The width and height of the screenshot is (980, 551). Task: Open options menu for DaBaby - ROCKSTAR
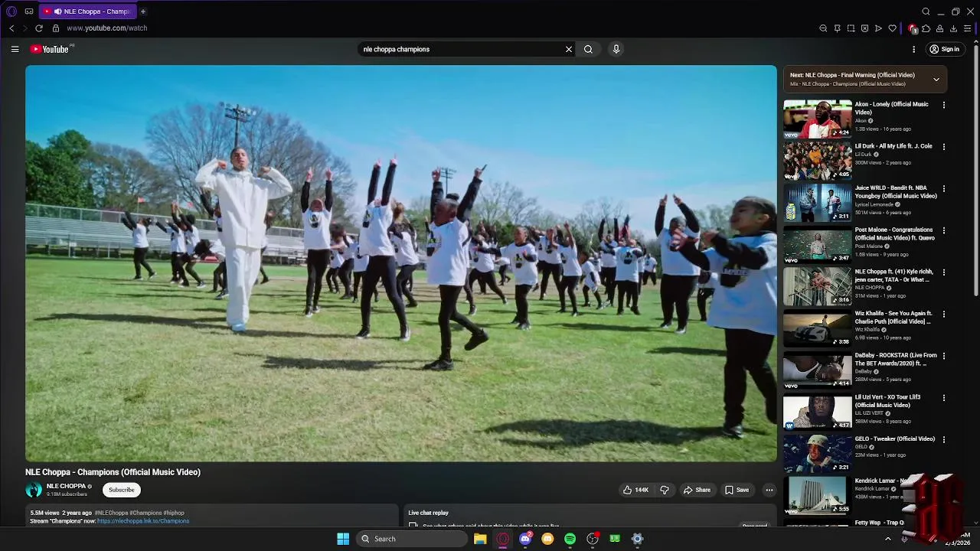click(943, 356)
